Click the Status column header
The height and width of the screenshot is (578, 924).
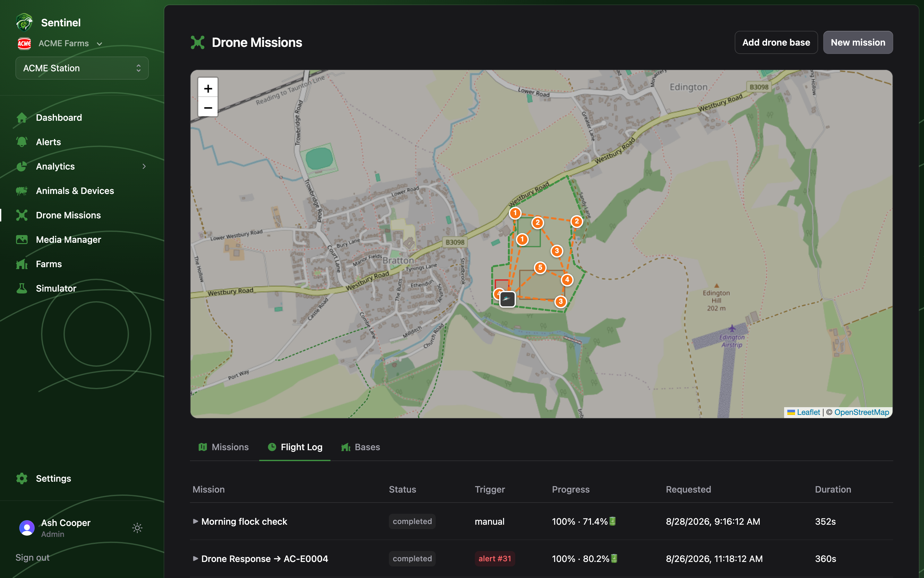coord(402,489)
